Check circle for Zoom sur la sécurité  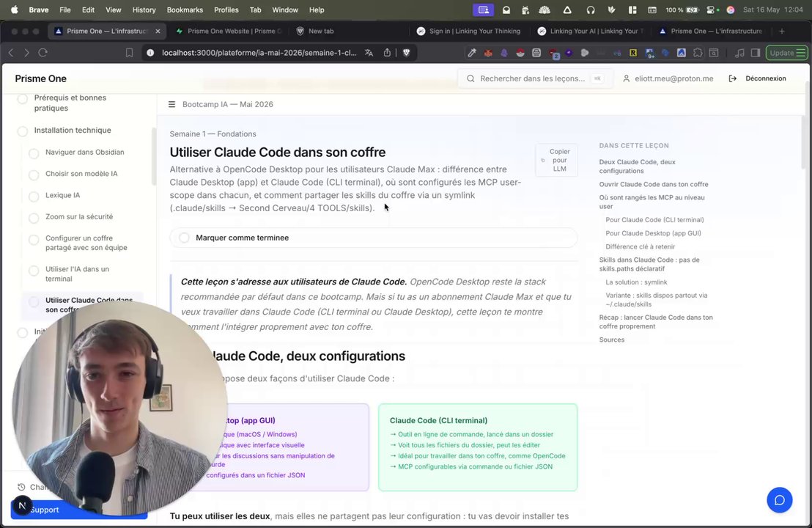pyautogui.click(x=34, y=218)
